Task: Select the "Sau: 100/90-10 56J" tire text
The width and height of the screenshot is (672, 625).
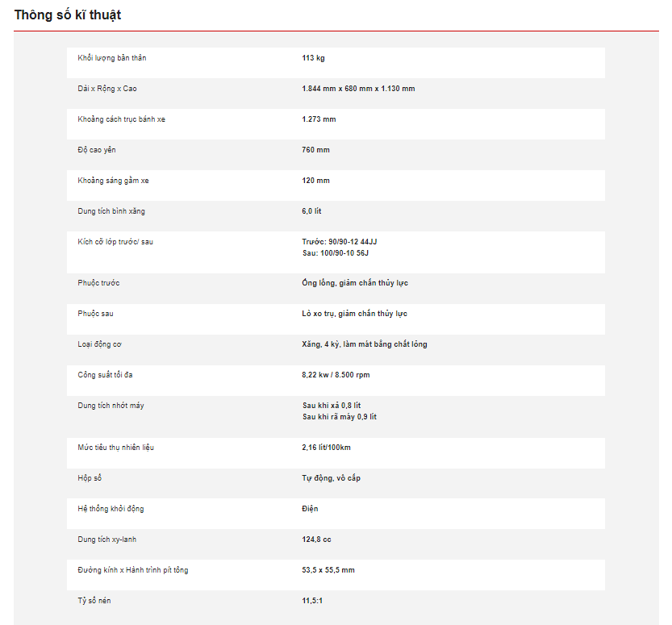Action: click(336, 253)
